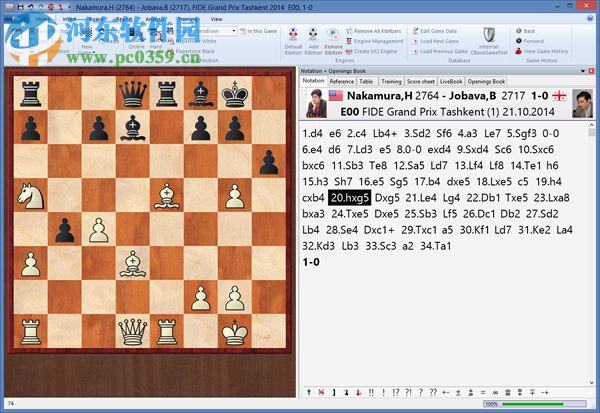The height and width of the screenshot is (413, 600).
Task: Switch to the LiveBook tab
Action: 451,81
